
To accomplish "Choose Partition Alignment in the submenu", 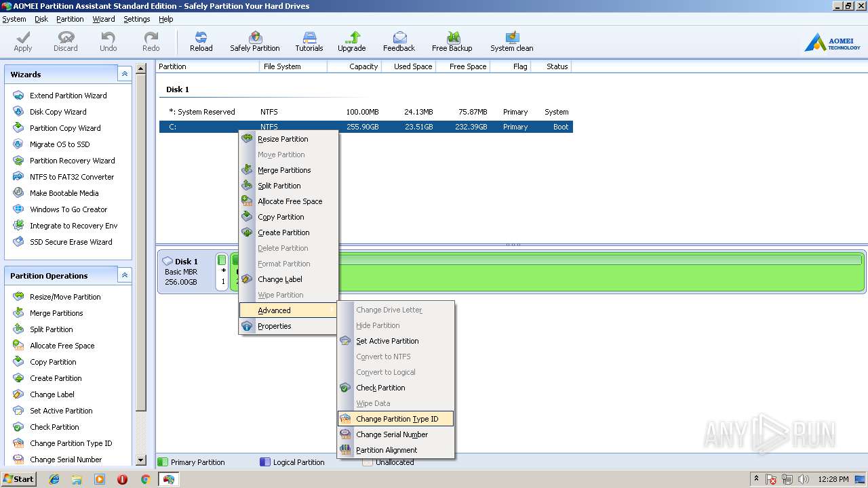I will (x=395, y=450).
